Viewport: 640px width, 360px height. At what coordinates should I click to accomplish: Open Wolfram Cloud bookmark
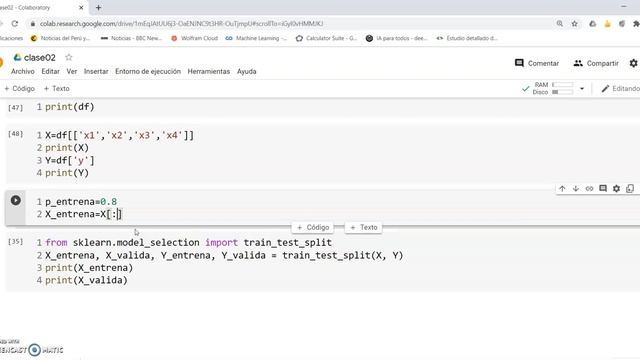click(x=194, y=38)
